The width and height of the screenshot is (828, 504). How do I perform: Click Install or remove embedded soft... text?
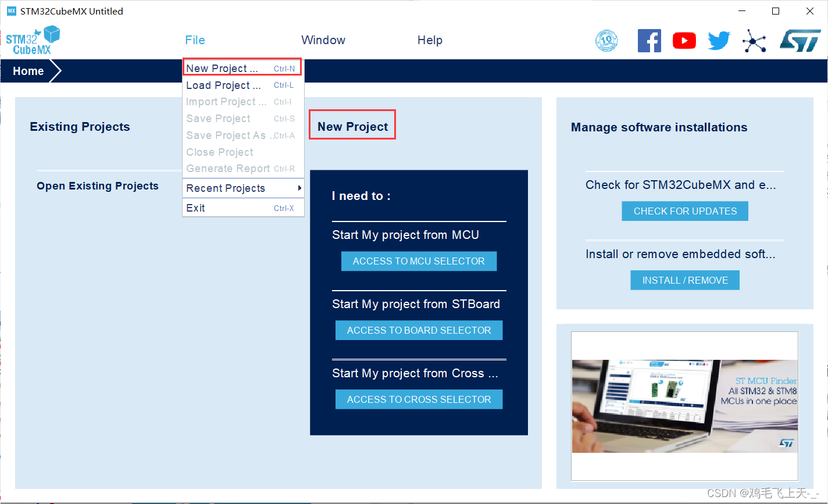click(680, 254)
